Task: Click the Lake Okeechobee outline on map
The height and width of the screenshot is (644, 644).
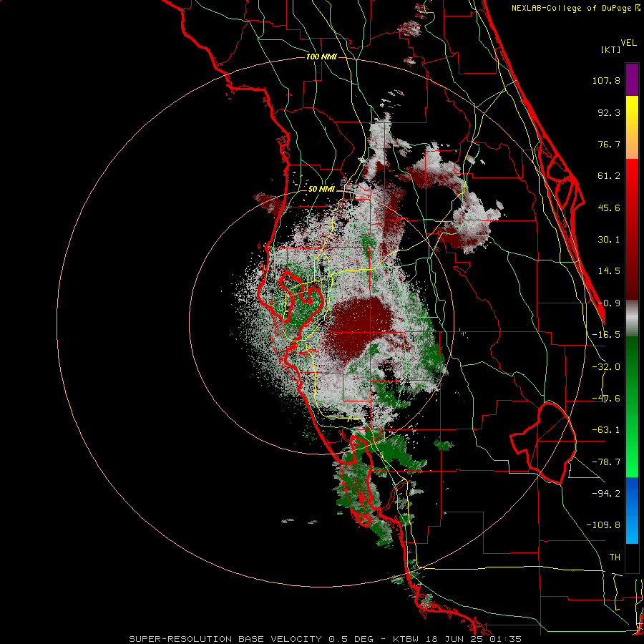Action: [x=543, y=443]
